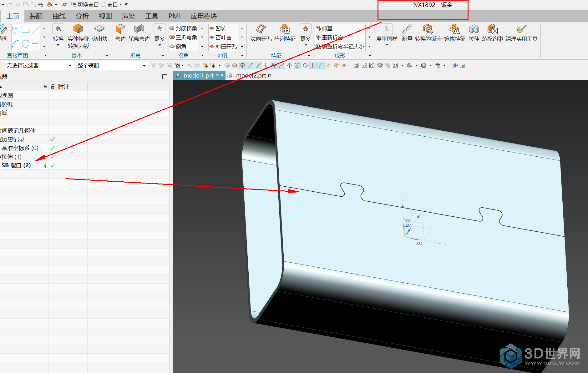This screenshot has height=373, width=588.
Task: Expand the 转换 dropdown arrow
Action: point(58,45)
